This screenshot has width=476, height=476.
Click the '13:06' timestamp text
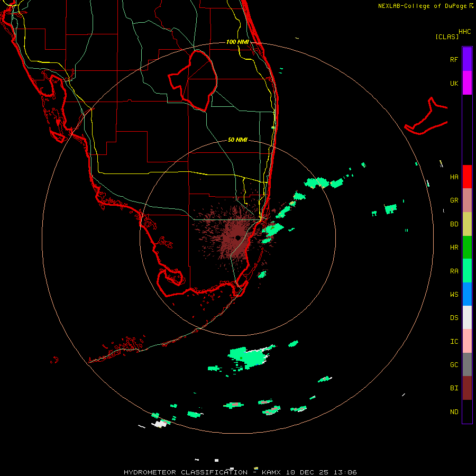click(345, 472)
